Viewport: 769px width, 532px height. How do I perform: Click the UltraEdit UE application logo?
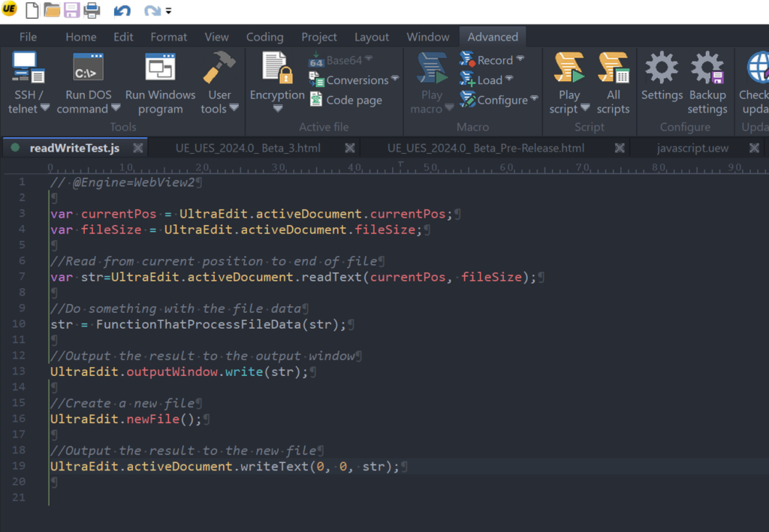(9, 9)
